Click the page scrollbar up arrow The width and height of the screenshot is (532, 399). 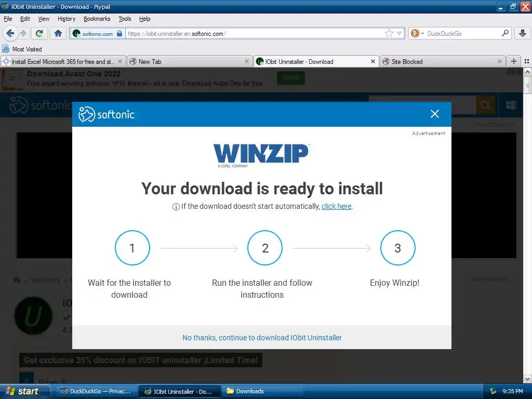tap(528, 72)
